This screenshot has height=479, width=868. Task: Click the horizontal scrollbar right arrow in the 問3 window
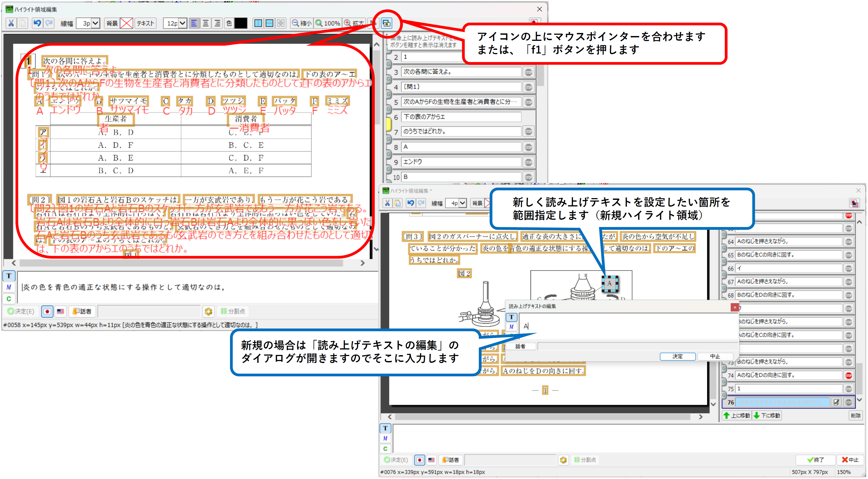coord(701,417)
